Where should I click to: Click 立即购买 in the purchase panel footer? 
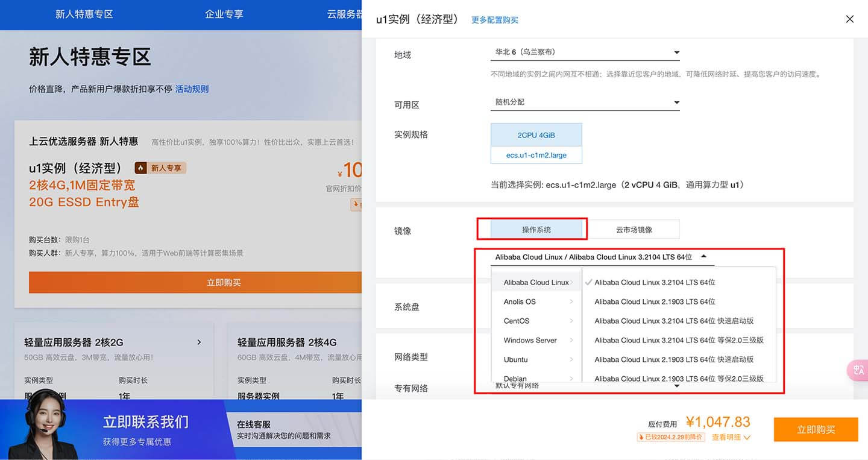(816, 429)
